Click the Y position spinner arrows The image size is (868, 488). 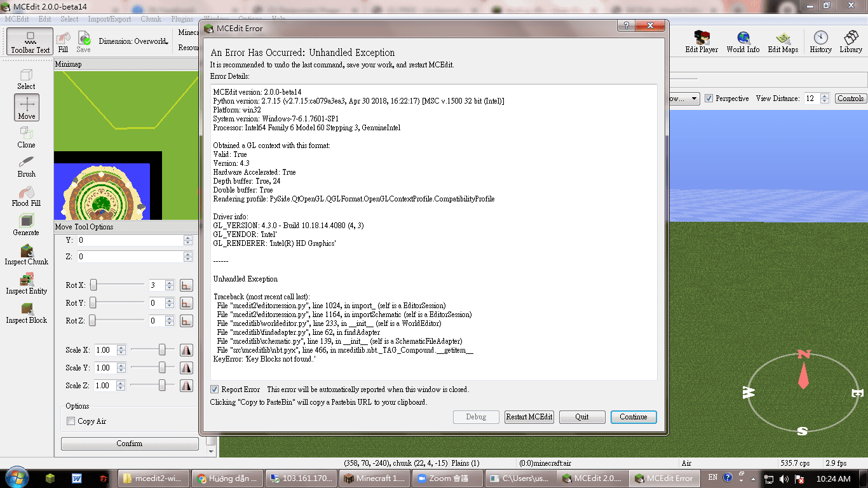[x=187, y=240]
